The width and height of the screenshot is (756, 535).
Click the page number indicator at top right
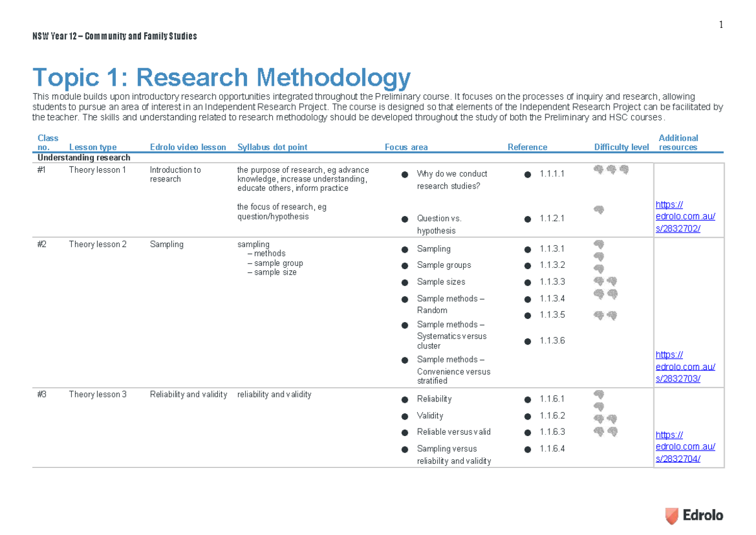(x=719, y=24)
